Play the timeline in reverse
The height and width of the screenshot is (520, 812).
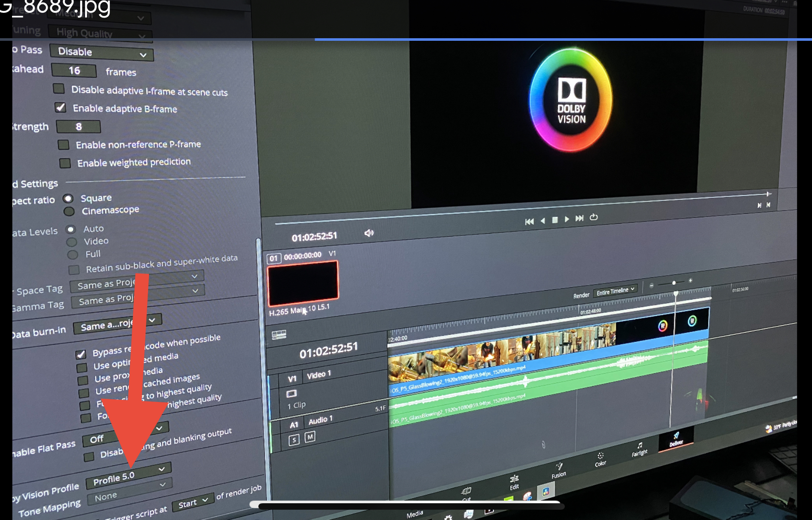(x=543, y=221)
